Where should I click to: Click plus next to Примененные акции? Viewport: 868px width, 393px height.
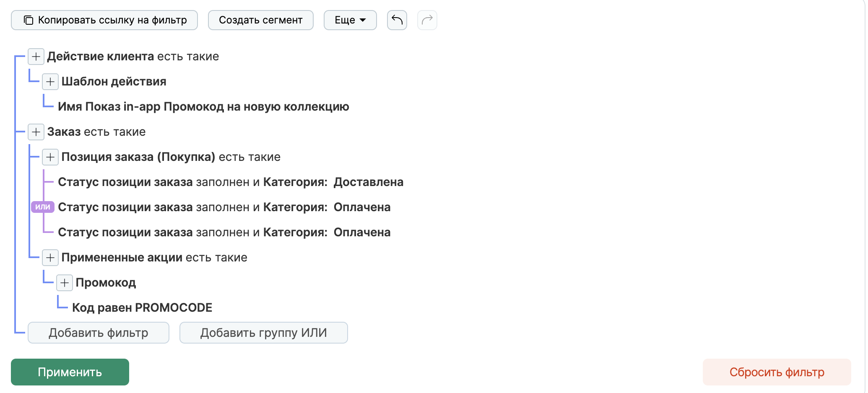50,258
